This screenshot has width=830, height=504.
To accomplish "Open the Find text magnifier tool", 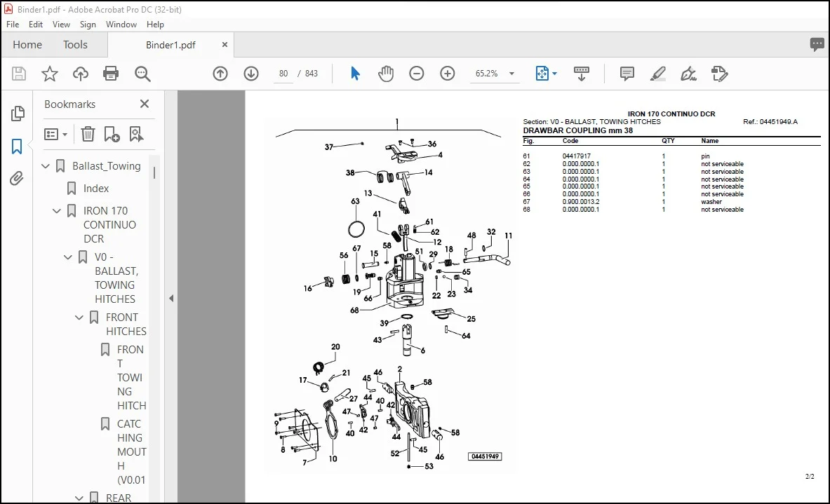I will pyautogui.click(x=142, y=74).
